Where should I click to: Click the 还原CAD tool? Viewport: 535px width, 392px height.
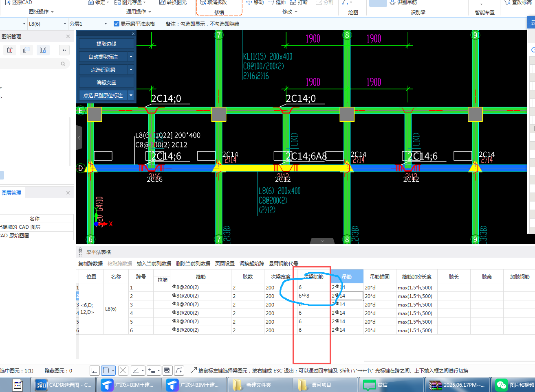pos(18,2)
